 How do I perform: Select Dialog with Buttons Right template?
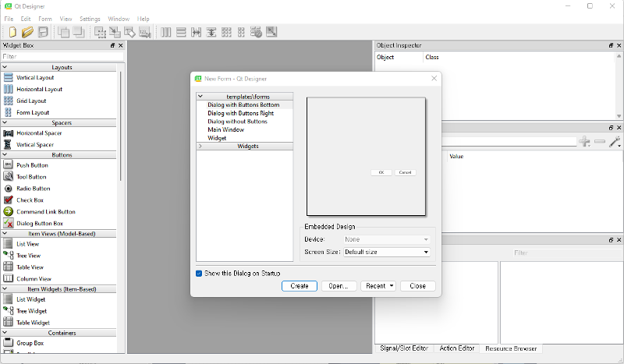(x=241, y=113)
